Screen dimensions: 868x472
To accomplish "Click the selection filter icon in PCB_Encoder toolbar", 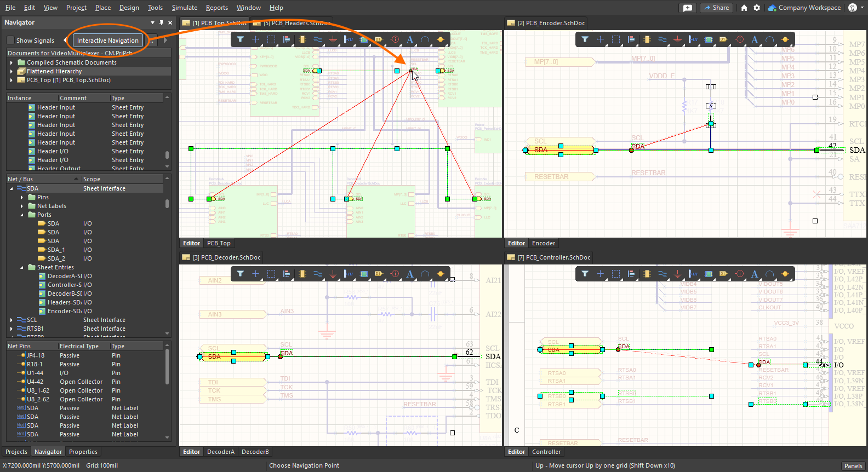I will coord(585,39).
